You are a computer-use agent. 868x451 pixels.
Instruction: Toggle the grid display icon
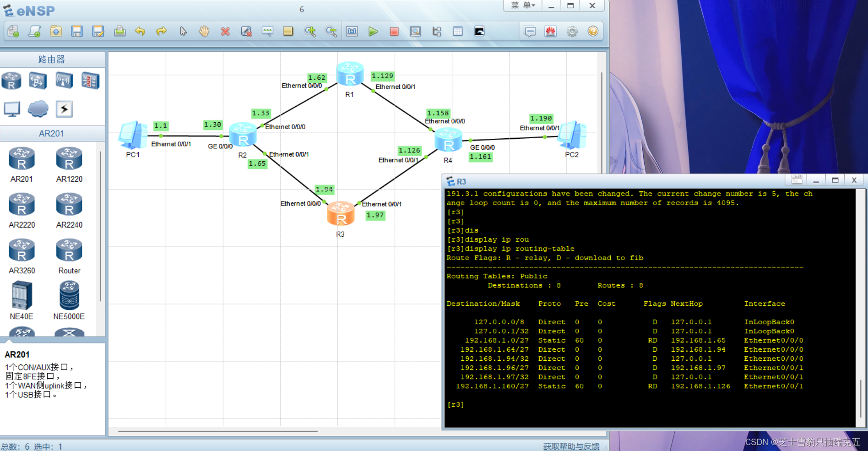point(458,31)
